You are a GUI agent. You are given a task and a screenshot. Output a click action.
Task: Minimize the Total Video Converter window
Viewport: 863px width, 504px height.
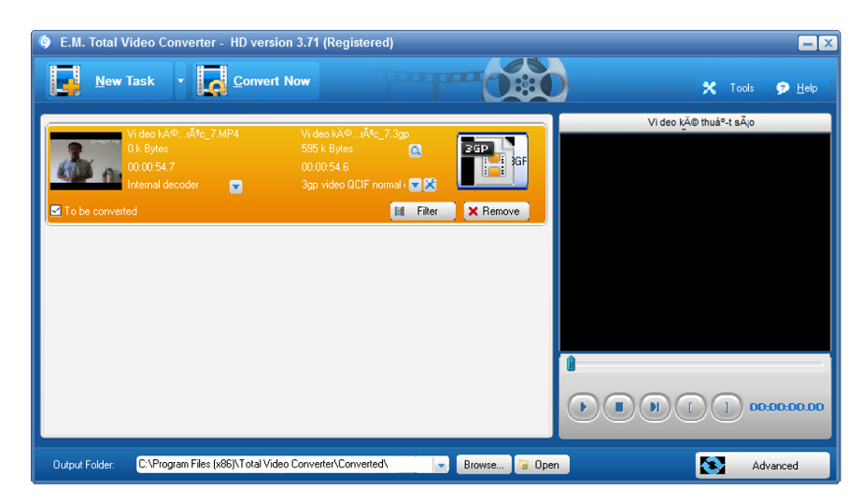(807, 43)
